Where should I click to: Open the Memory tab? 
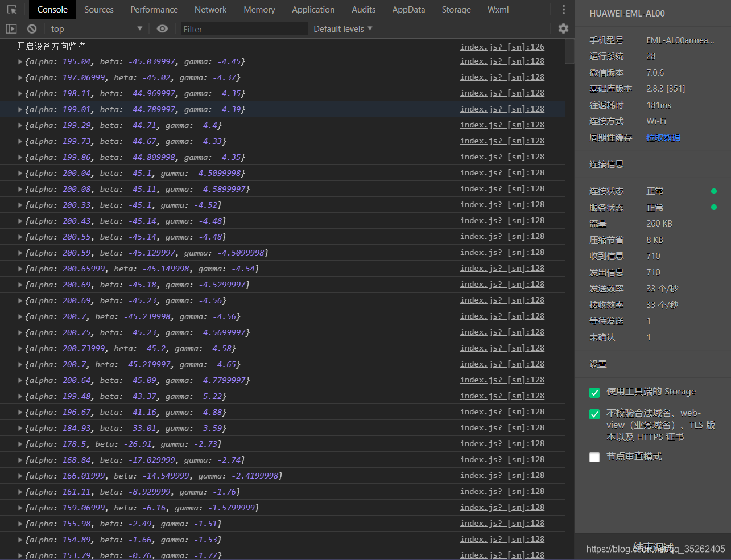[x=259, y=10]
